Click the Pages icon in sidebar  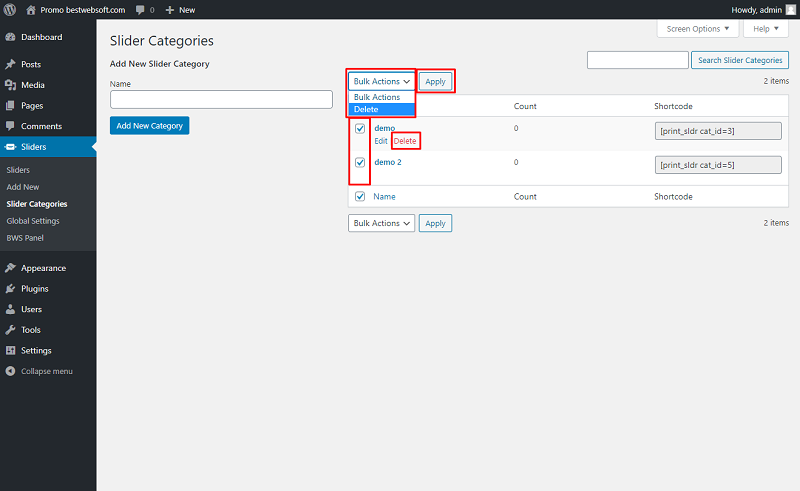pyautogui.click(x=10, y=106)
